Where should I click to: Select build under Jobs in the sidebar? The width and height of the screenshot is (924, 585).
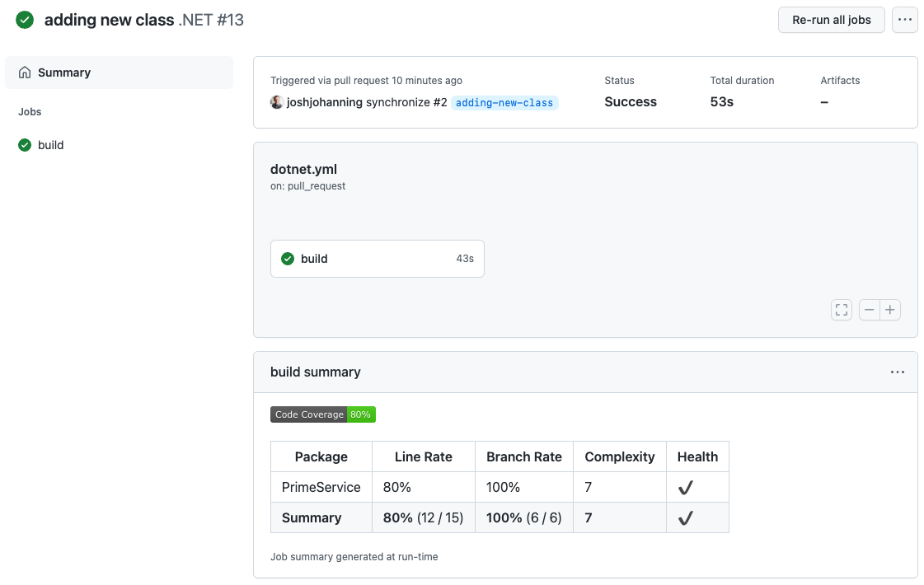51,145
